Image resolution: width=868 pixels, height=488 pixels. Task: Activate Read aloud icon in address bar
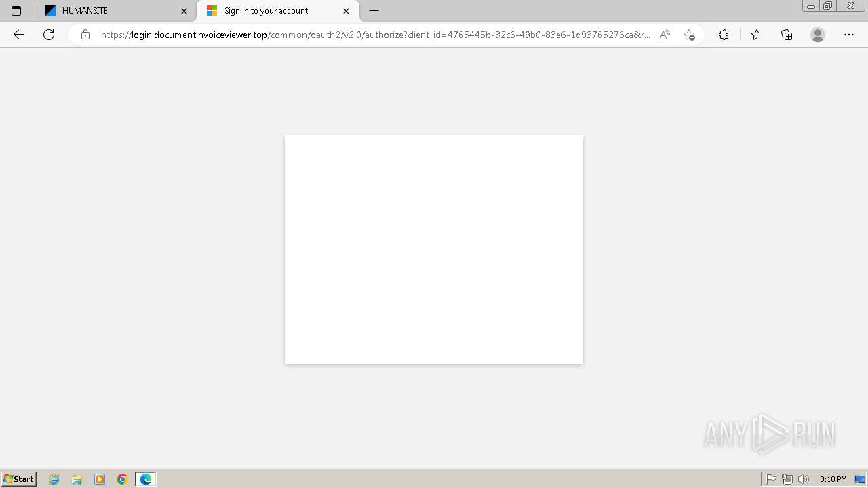click(665, 35)
